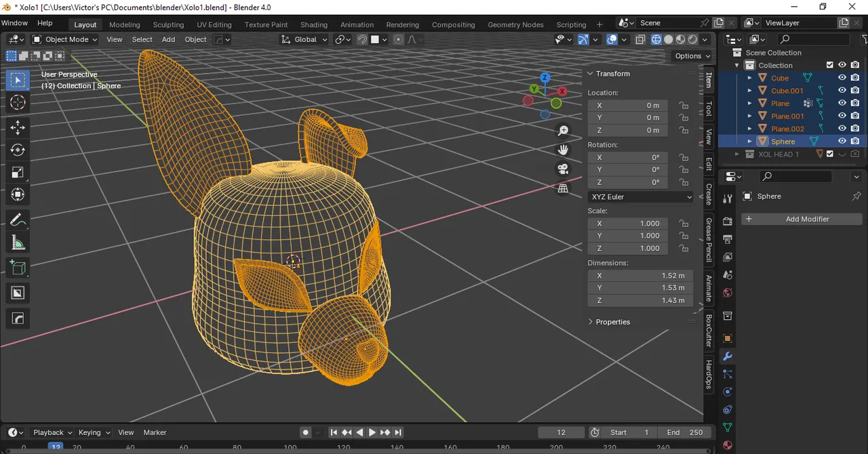Toggle proportional editing
The width and height of the screenshot is (868, 454).
(398, 39)
